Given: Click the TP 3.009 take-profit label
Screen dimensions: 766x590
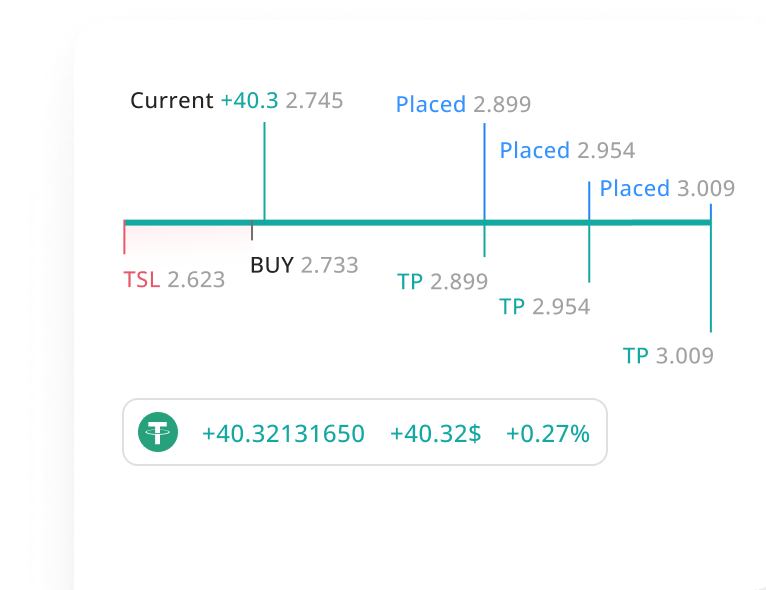Looking at the screenshot, I should tap(668, 356).
